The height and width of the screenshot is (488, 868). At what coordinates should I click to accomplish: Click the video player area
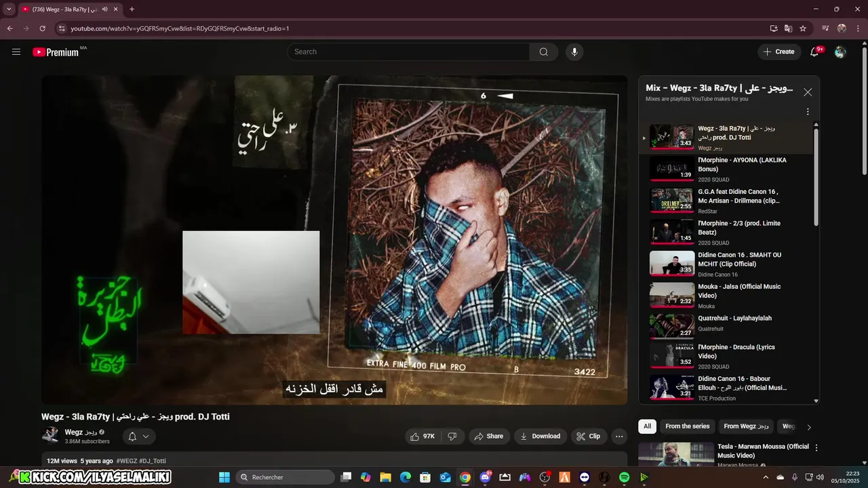point(334,240)
